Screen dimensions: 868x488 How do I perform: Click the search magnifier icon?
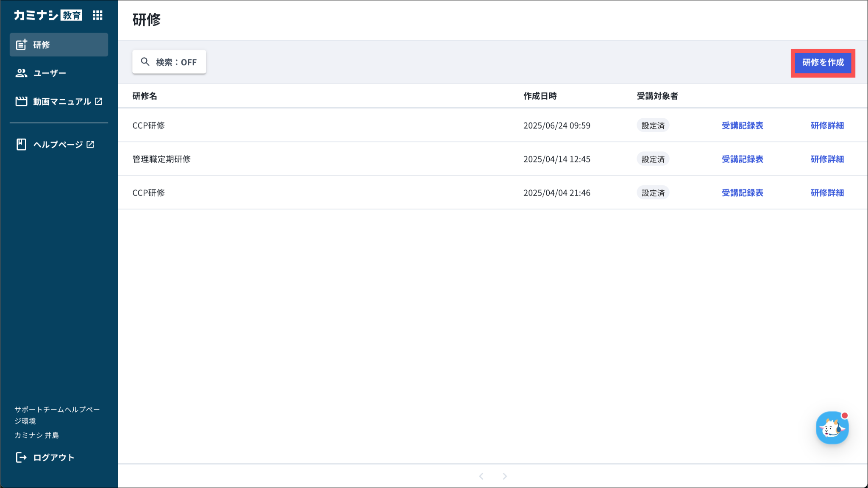145,62
